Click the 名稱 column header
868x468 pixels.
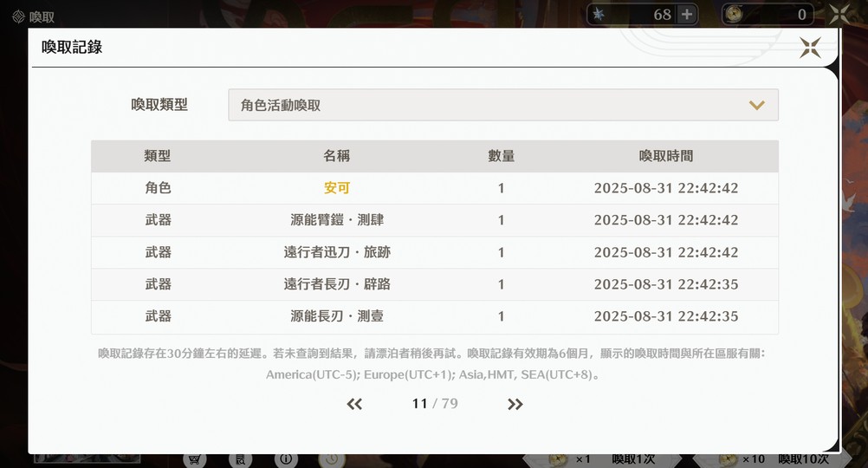[x=337, y=156]
